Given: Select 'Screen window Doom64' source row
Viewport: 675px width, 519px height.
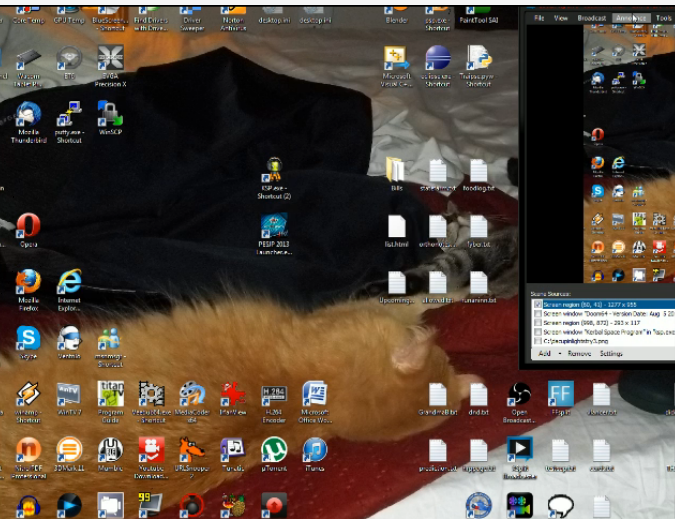Looking at the screenshot, I should 603,314.
